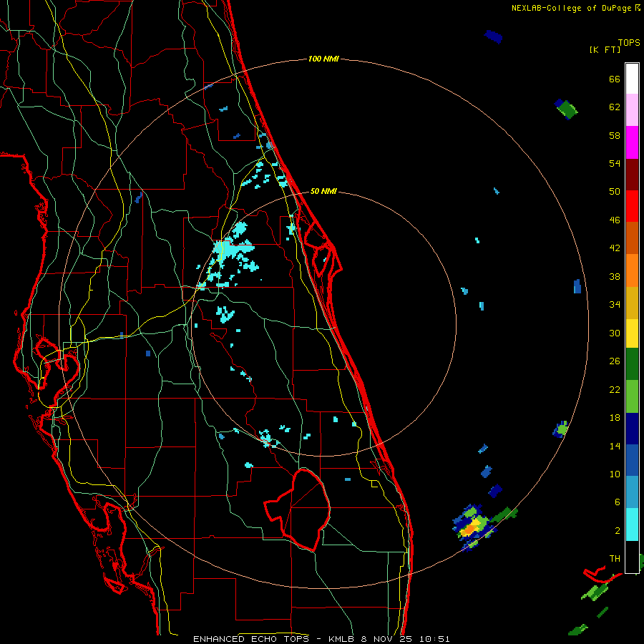
Task: Click the legend value 66
Action: [615, 79]
